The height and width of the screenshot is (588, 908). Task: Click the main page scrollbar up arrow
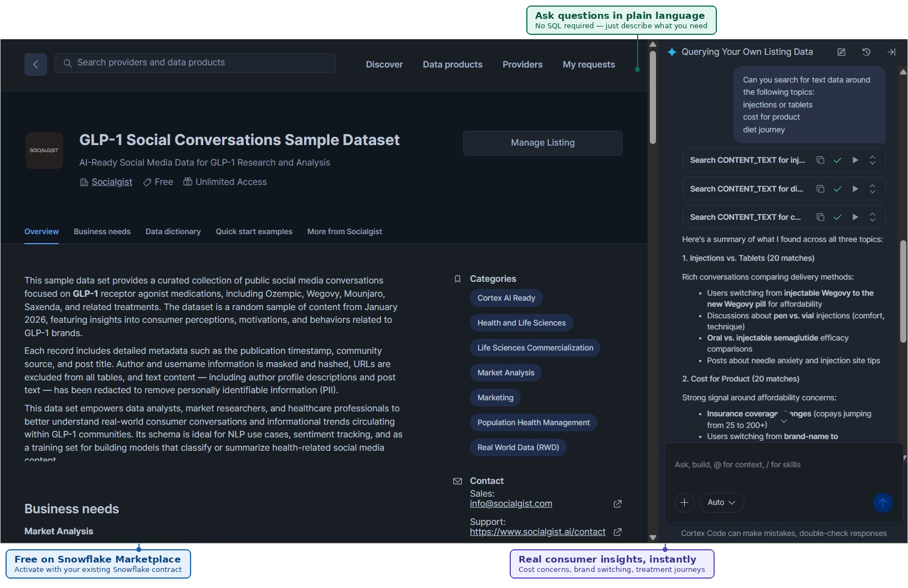(653, 44)
